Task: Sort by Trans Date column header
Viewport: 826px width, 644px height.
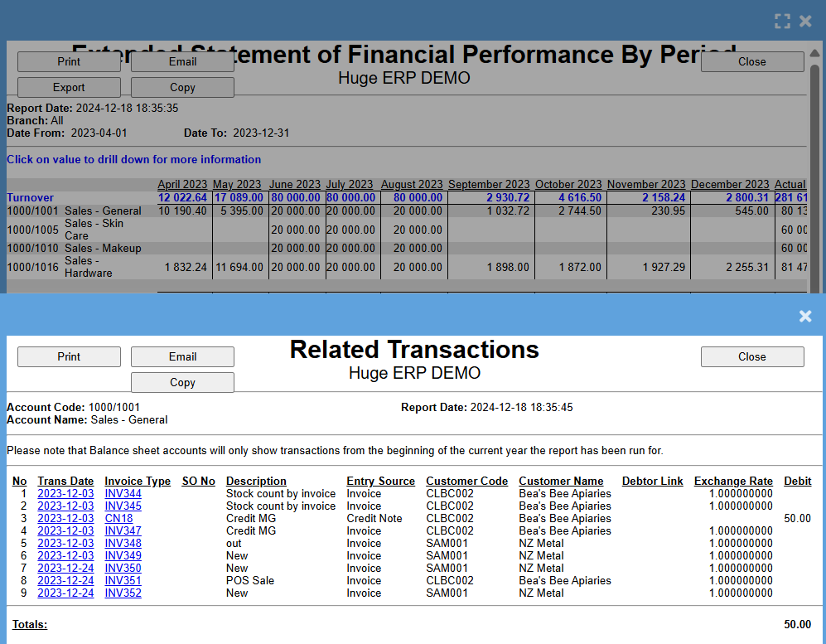Action: click(65, 482)
